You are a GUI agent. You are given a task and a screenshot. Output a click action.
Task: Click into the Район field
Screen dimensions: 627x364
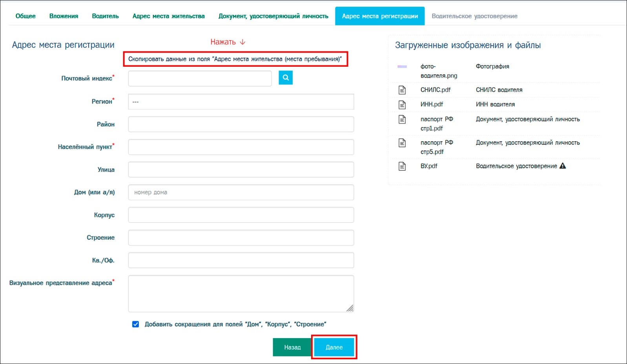pyautogui.click(x=241, y=124)
